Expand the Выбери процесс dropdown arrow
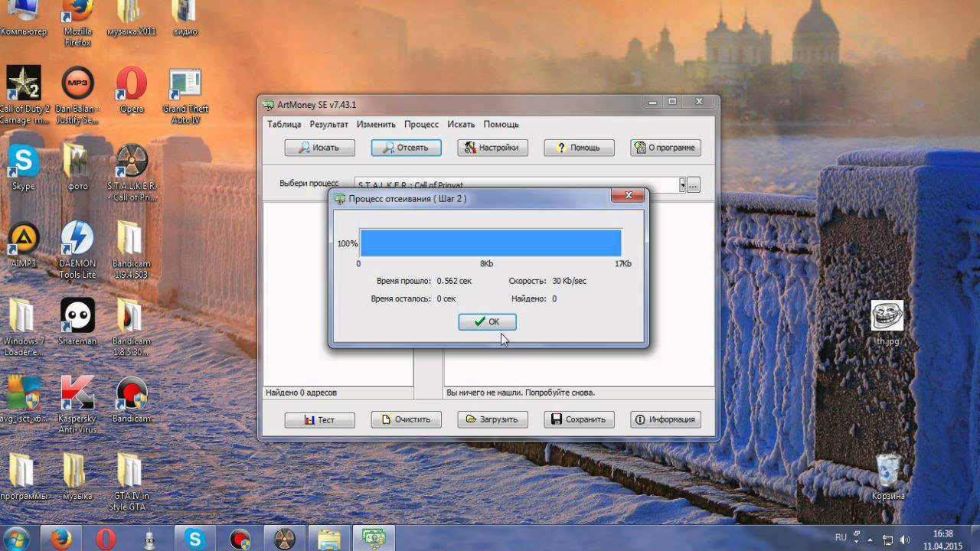 (x=681, y=184)
